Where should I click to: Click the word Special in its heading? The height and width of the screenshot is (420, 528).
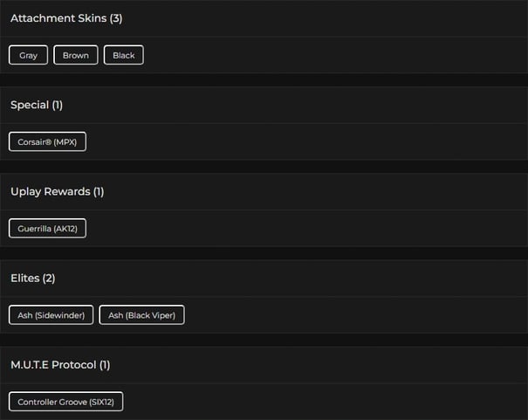tap(29, 105)
